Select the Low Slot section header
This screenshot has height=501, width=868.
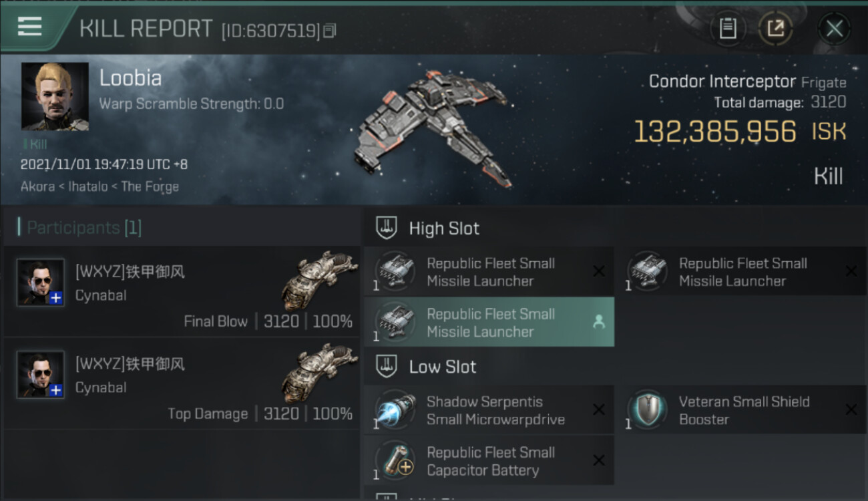[x=443, y=367]
